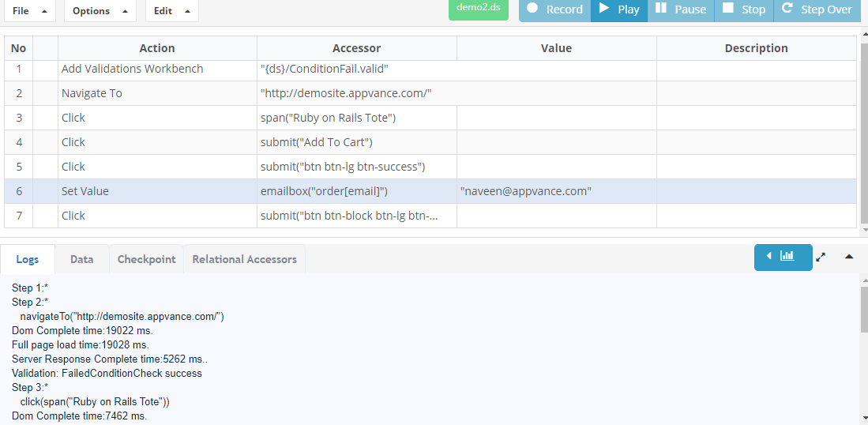Click row number 7 cell

tap(18, 216)
